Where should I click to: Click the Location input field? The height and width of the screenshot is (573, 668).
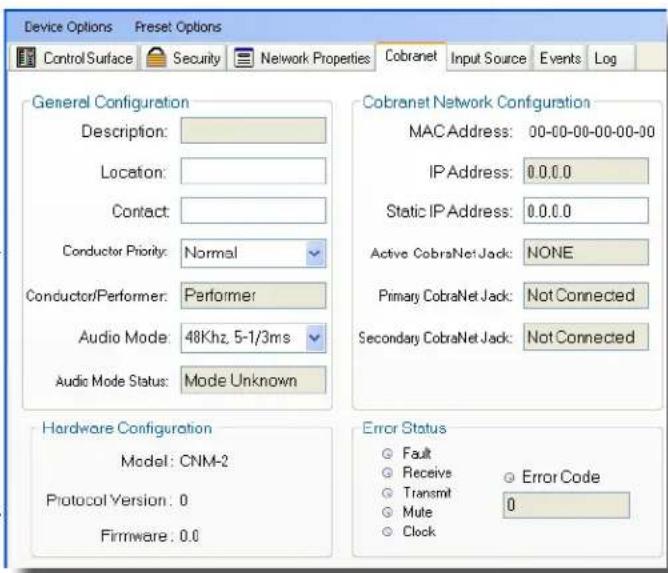[x=253, y=171]
